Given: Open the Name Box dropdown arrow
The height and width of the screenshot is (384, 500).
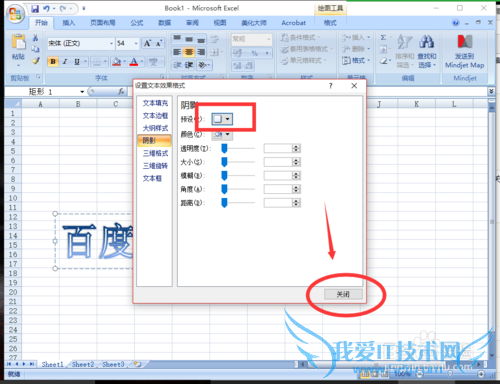Looking at the screenshot, I should coord(82,92).
